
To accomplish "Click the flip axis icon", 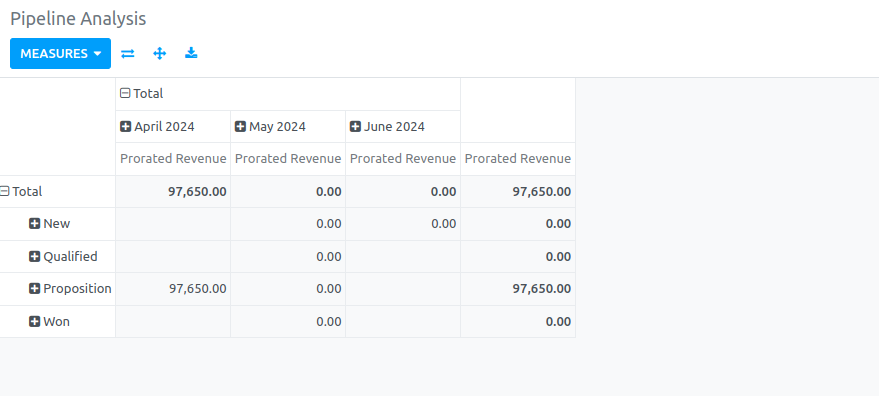I will click(128, 53).
